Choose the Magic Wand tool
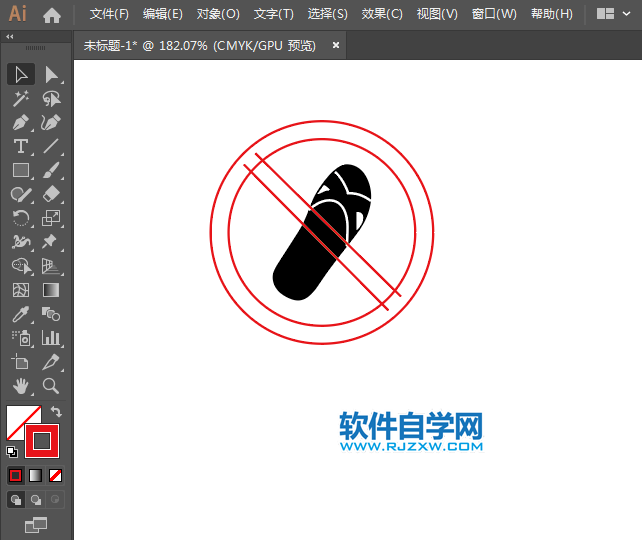 click(21, 99)
